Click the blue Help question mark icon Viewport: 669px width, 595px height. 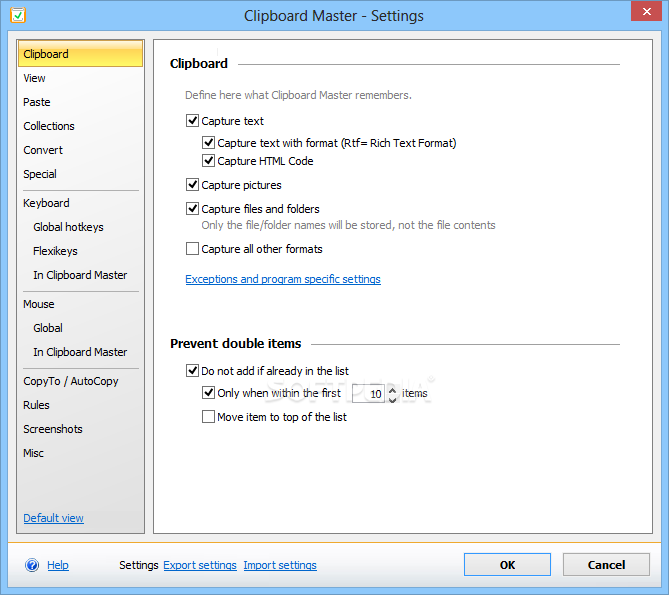pyautogui.click(x=32, y=565)
